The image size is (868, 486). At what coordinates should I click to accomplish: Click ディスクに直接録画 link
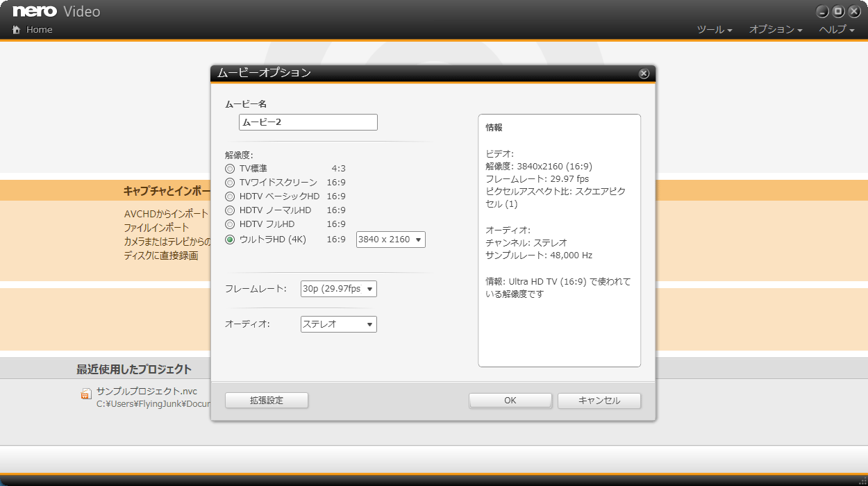(x=161, y=255)
